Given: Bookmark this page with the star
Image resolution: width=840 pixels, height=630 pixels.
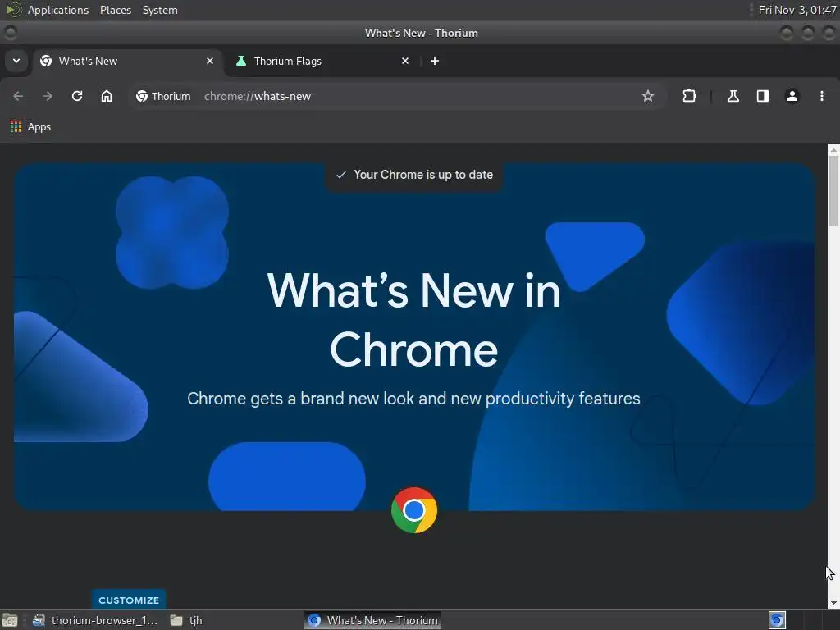Looking at the screenshot, I should 648,96.
